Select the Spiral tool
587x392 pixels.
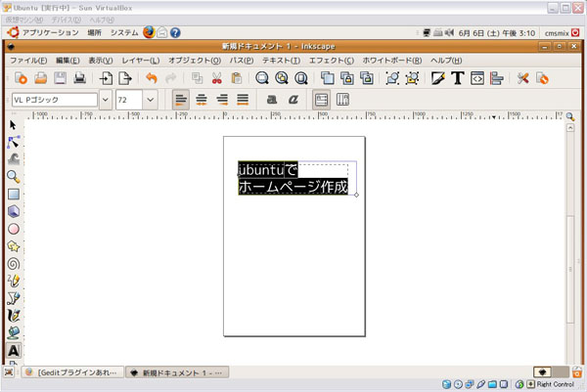click(14, 264)
